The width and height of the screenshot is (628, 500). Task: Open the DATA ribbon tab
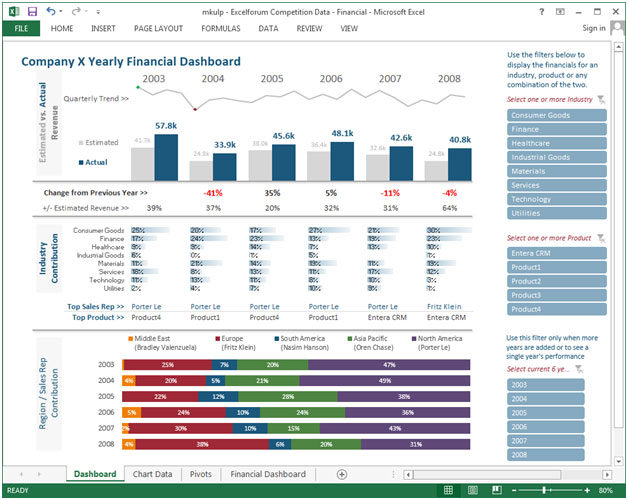tap(268, 28)
